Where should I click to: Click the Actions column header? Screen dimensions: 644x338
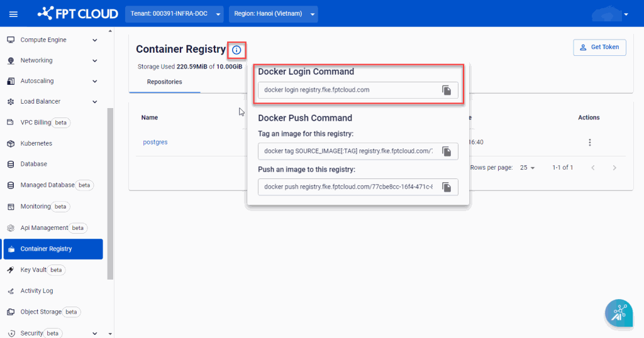pyautogui.click(x=589, y=117)
